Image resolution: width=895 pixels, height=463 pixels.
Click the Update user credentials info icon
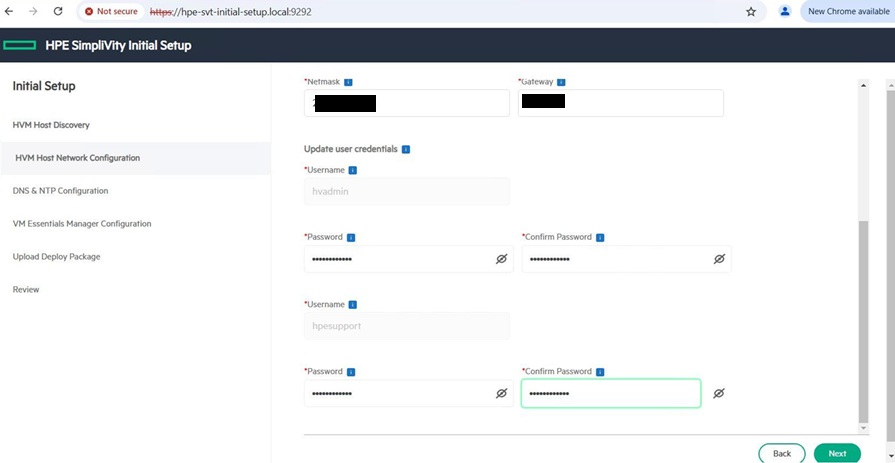pyautogui.click(x=406, y=150)
